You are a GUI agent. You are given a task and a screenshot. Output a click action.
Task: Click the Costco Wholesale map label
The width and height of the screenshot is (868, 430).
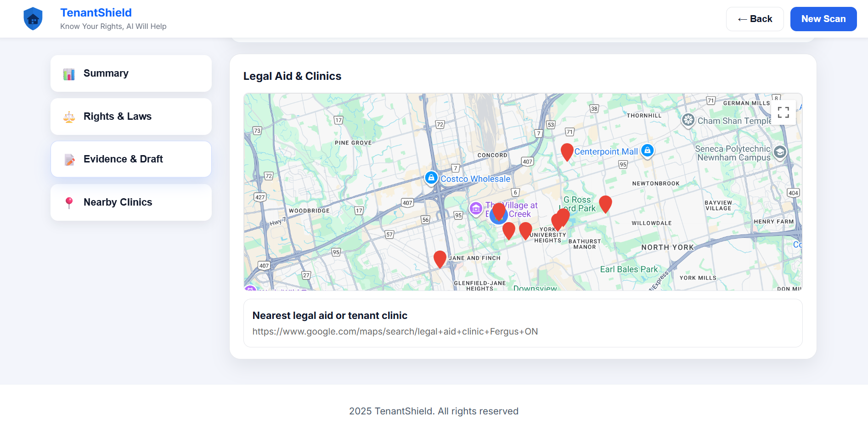(475, 179)
